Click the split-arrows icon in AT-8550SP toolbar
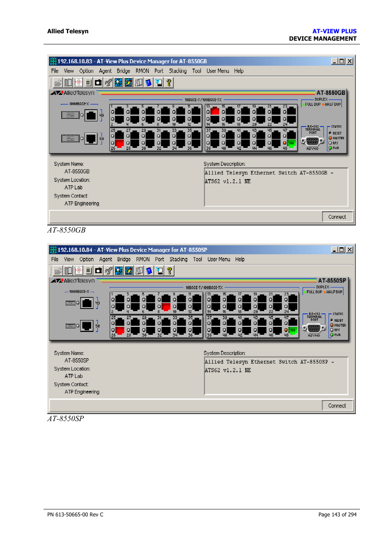Screen dimensions: 392x555 [78, 271]
